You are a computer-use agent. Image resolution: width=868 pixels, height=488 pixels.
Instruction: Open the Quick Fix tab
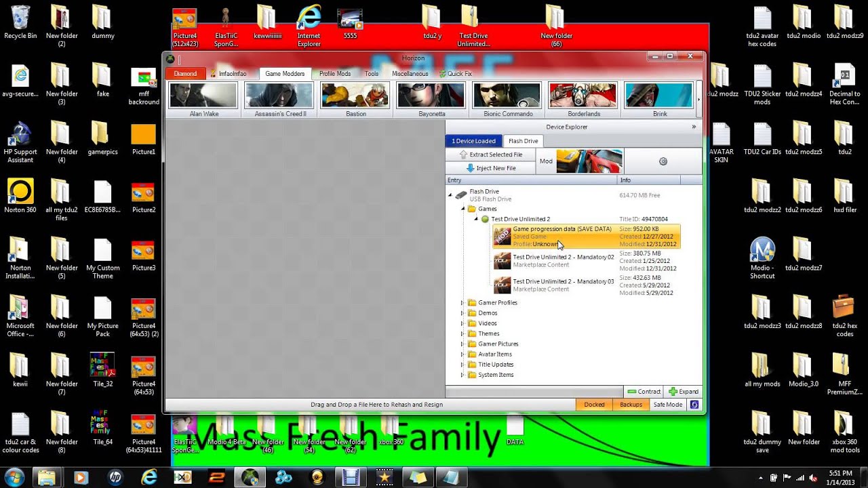pos(456,73)
